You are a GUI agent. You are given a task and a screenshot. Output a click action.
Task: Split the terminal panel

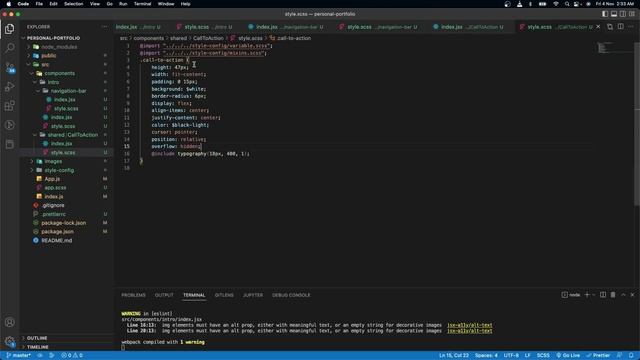603,295
